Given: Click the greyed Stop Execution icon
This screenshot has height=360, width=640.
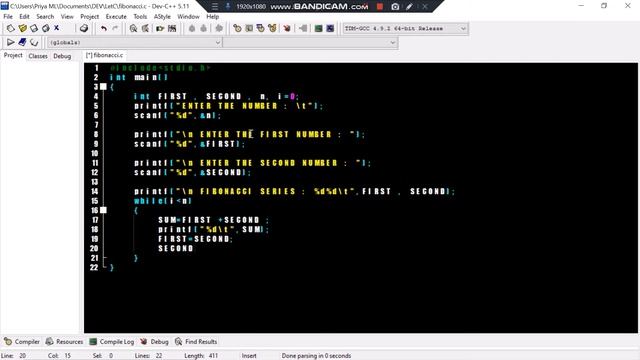Looking at the screenshot, I should (302, 28).
